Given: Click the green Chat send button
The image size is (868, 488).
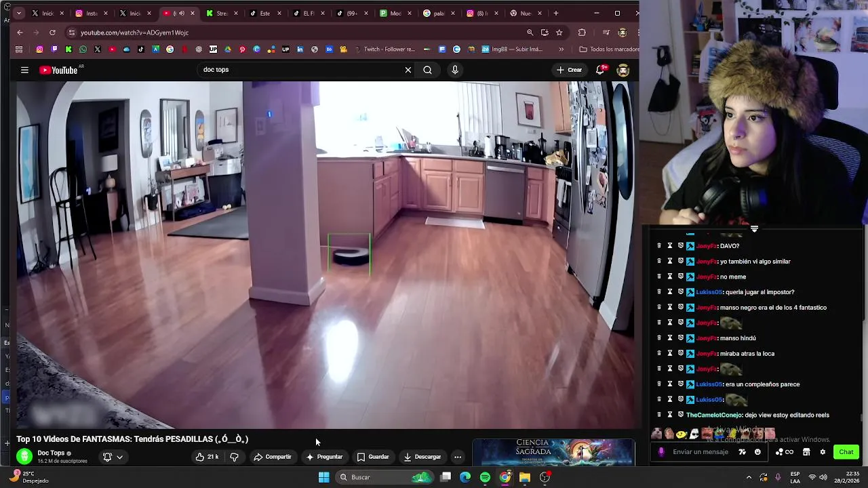Looking at the screenshot, I should [x=846, y=452].
